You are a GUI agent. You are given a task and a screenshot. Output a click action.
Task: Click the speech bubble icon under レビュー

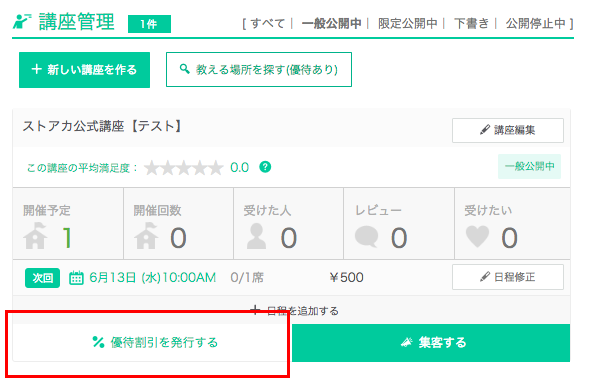(x=366, y=236)
